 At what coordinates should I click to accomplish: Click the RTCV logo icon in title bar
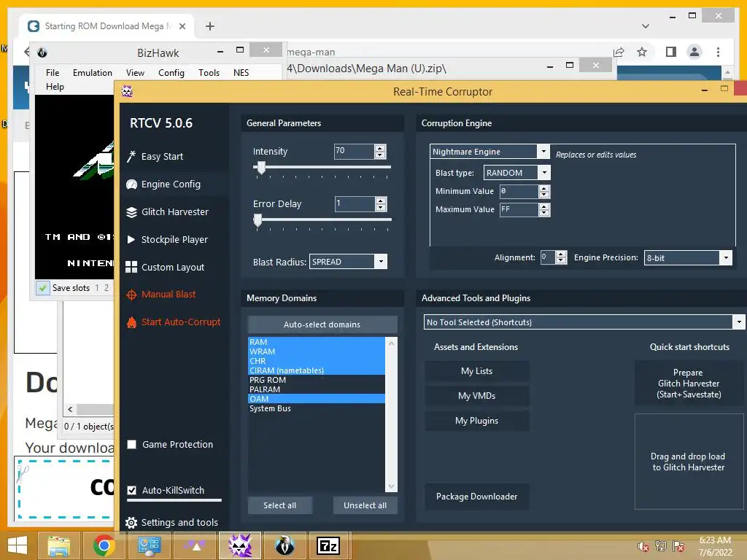127,91
